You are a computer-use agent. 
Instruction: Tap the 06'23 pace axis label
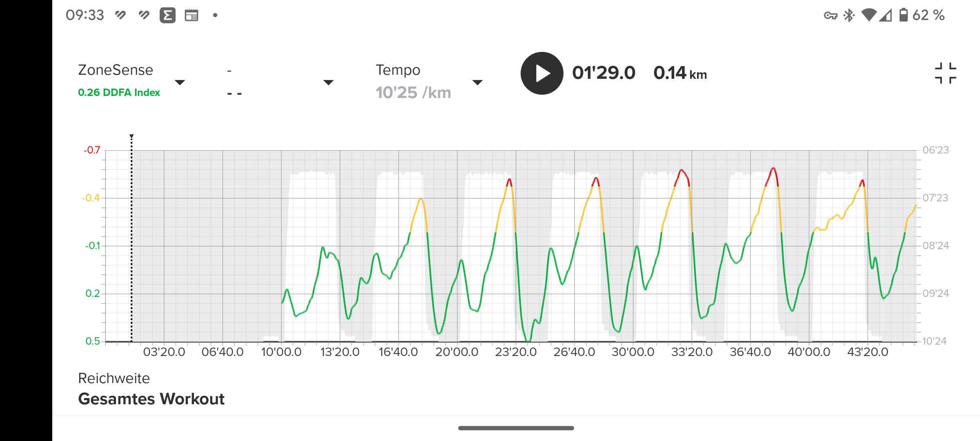click(x=936, y=150)
